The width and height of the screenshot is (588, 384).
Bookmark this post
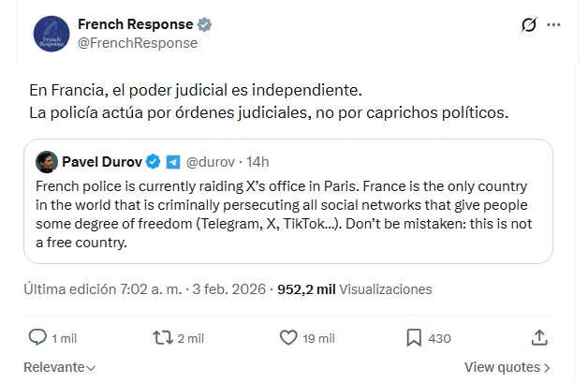point(415,336)
